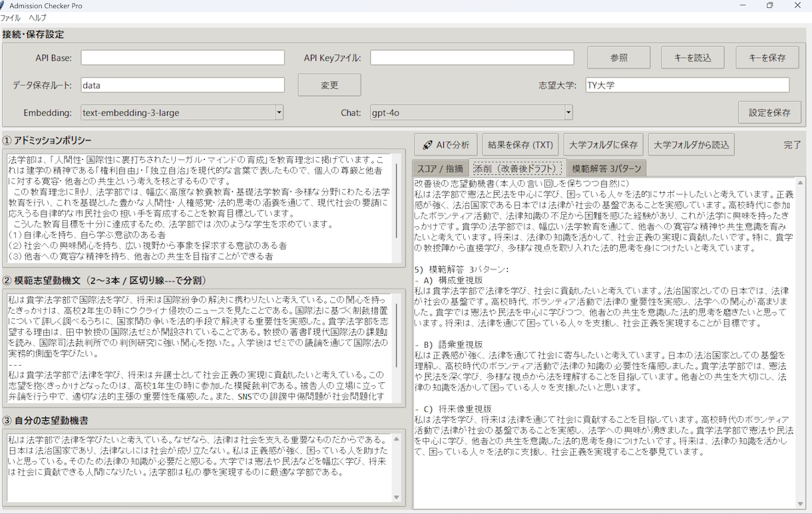The height and width of the screenshot is (514, 812).
Task: Click the AIで分析 rocket button
Action: [x=445, y=145]
